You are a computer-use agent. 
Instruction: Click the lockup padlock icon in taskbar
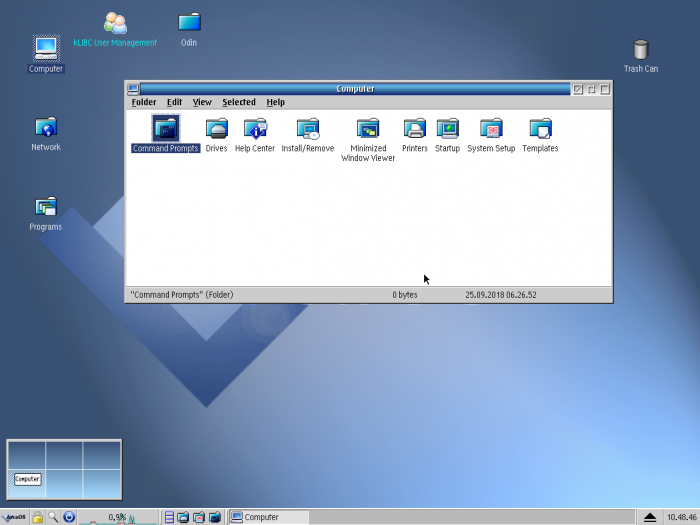(37, 517)
